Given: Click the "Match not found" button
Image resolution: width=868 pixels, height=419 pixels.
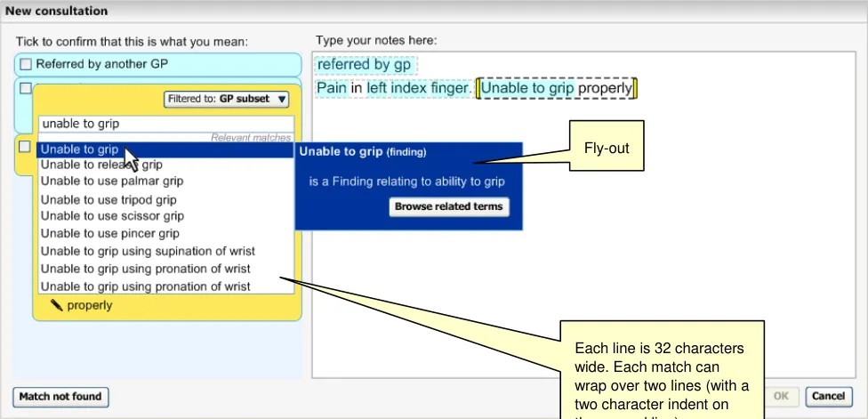Looking at the screenshot, I should pyautogui.click(x=60, y=396).
